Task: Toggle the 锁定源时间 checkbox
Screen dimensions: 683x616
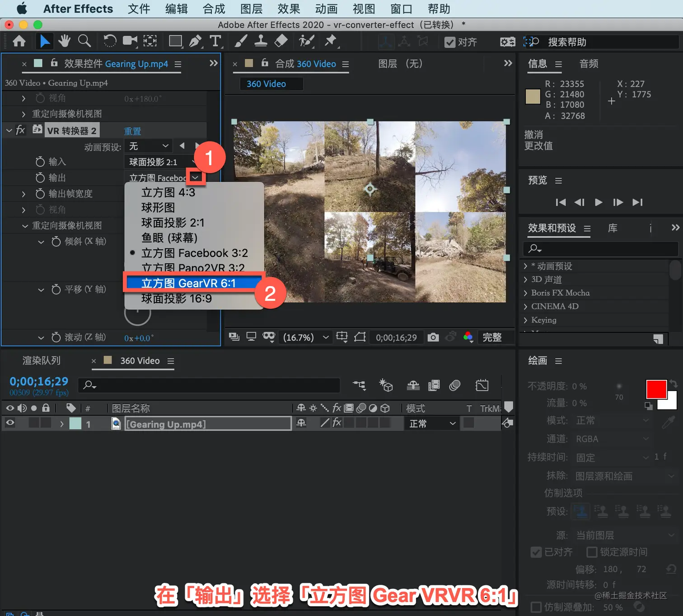Action: 592,552
